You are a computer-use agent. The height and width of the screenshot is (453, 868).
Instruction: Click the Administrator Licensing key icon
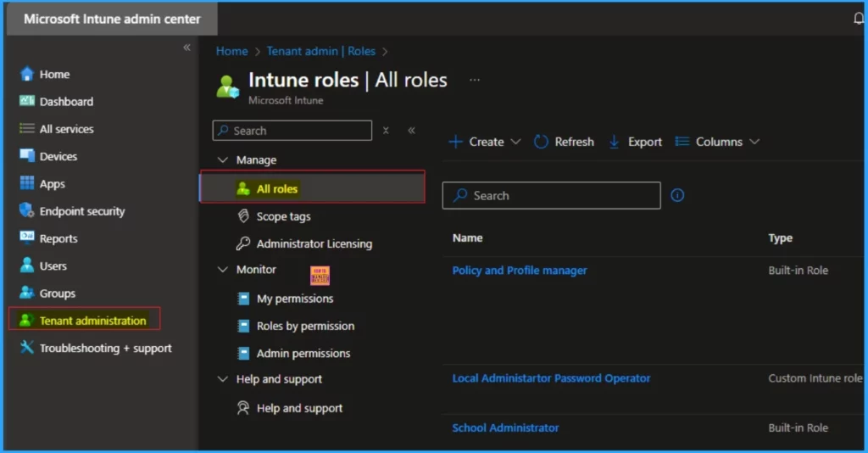point(243,243)
